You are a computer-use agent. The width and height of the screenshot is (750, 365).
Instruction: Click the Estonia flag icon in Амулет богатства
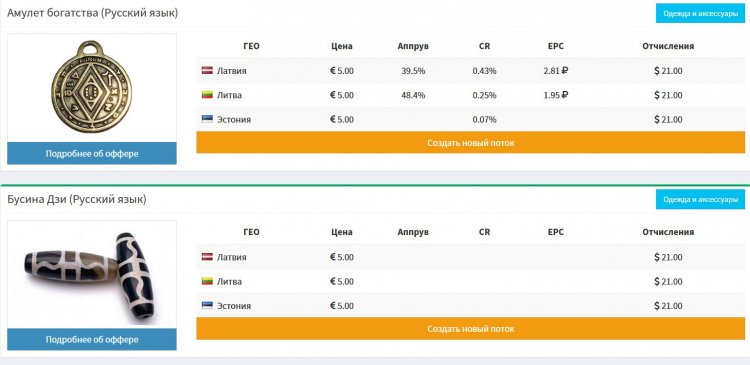pos(207,119)
